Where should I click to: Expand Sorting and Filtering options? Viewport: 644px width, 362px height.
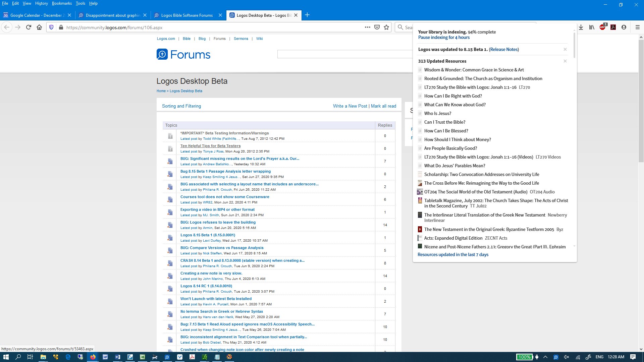[x=181, y=106]
